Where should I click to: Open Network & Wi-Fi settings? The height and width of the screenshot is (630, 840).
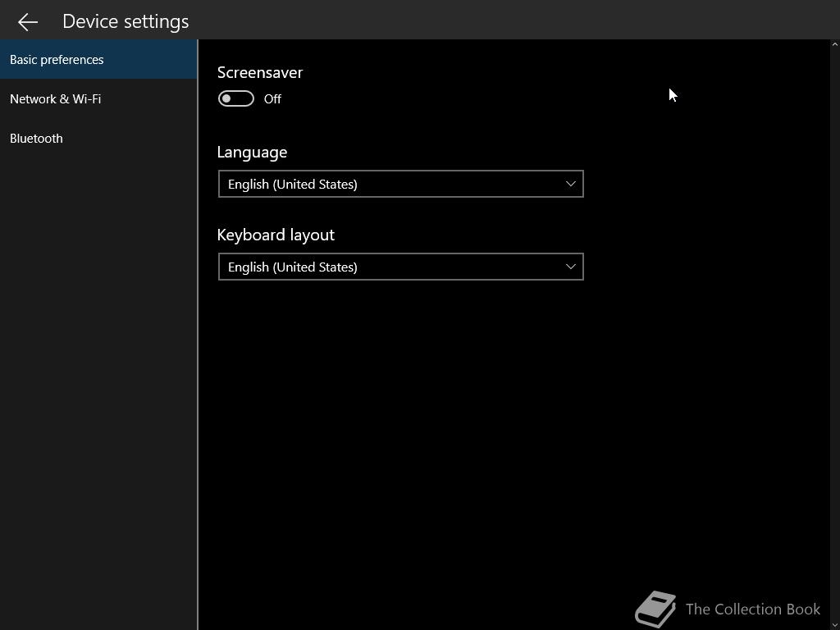click(98, 99)
